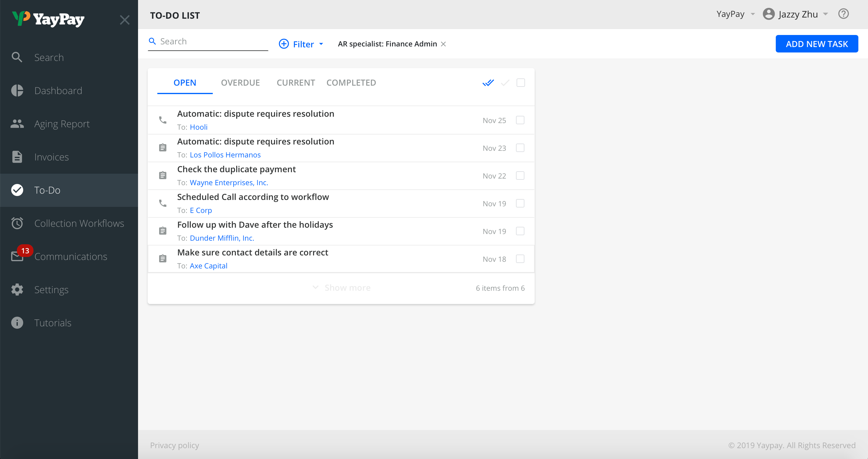Screen dimensions: 868x459
Task: Click the clipboard icon on Dunder Mifflin task
Action: 163,231
